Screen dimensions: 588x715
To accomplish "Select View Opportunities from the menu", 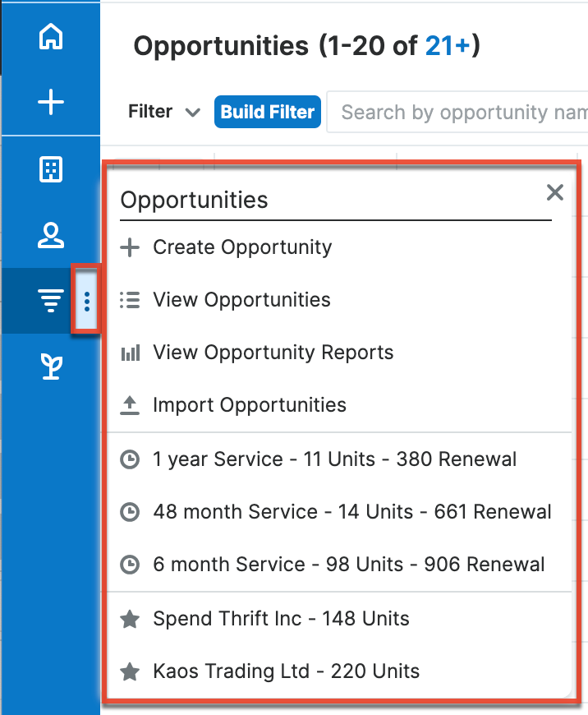I will [x=241, y=300].
